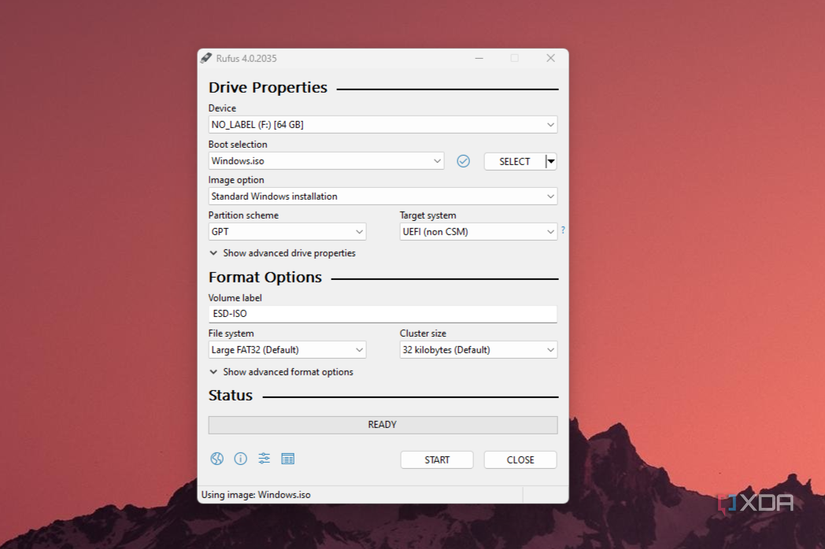This screenshot has height=549, width=825.
Task: Expand Show advanced drive properties
Action: [x=283, y=253]
